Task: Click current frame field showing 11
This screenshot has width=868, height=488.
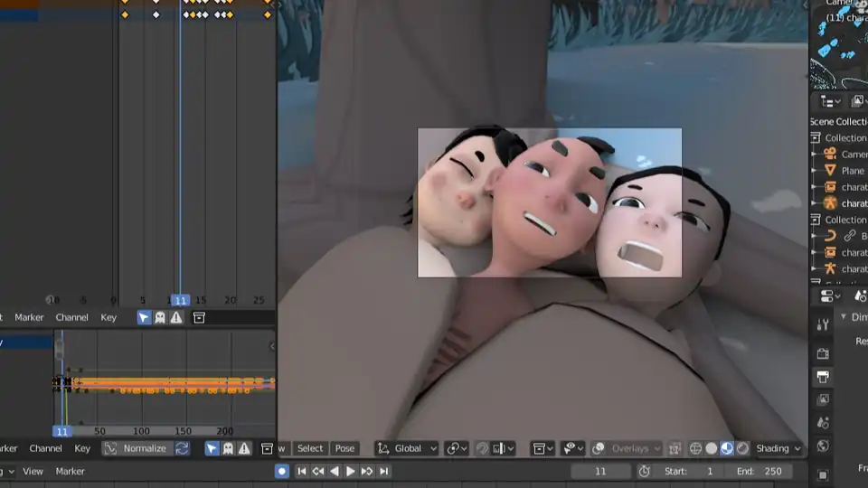Action: coord(600,472)
